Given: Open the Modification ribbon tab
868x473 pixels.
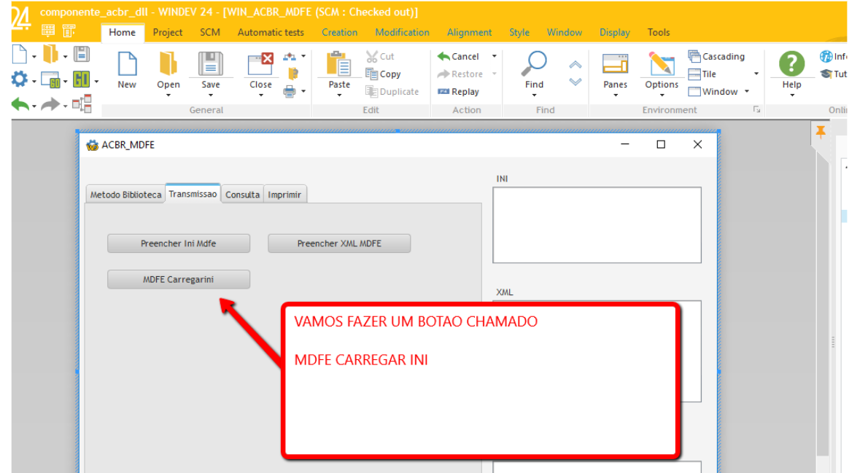Looking at the screenshot, I should 402,32.
